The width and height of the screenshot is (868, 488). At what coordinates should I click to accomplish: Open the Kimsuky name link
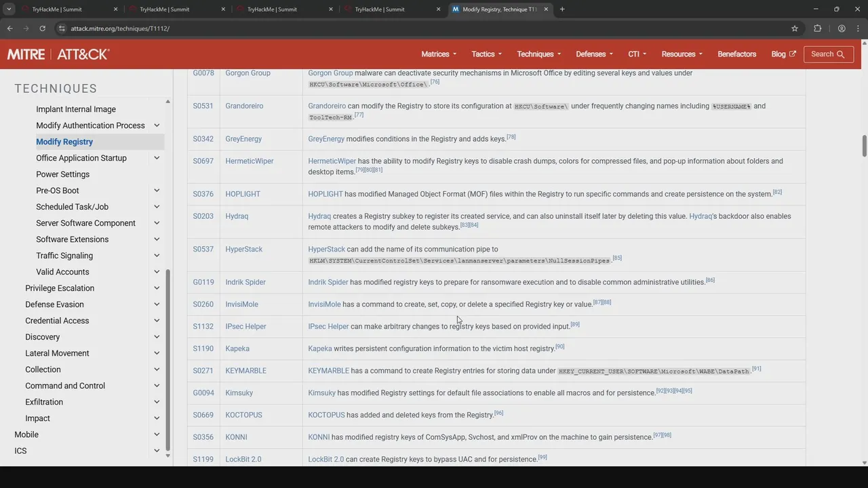click(x=239, y=392)
